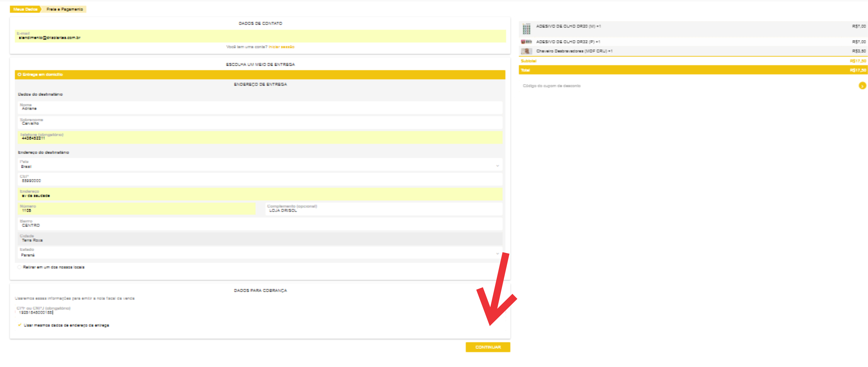This screenshot has height=367, width=868.
Task: Click the Chaveiro Desbravadores (MDF CRU) item name
Action: tap(574, 51)
